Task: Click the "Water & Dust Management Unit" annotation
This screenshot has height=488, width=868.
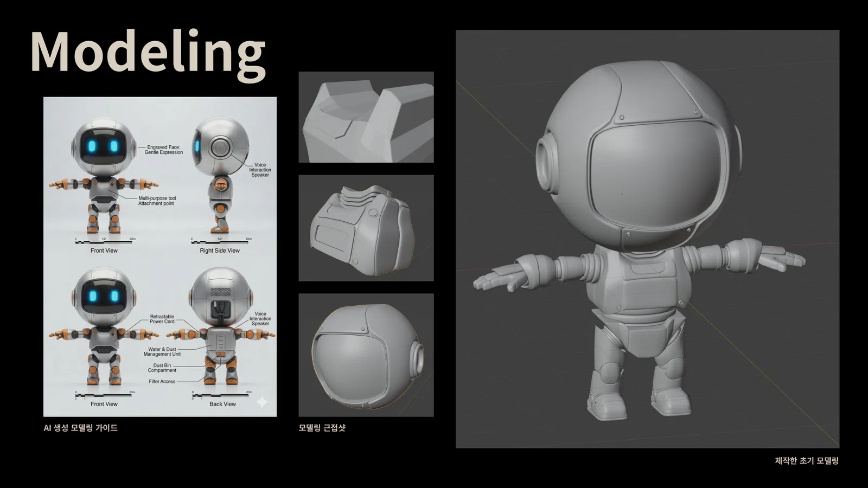Action: 162,352
